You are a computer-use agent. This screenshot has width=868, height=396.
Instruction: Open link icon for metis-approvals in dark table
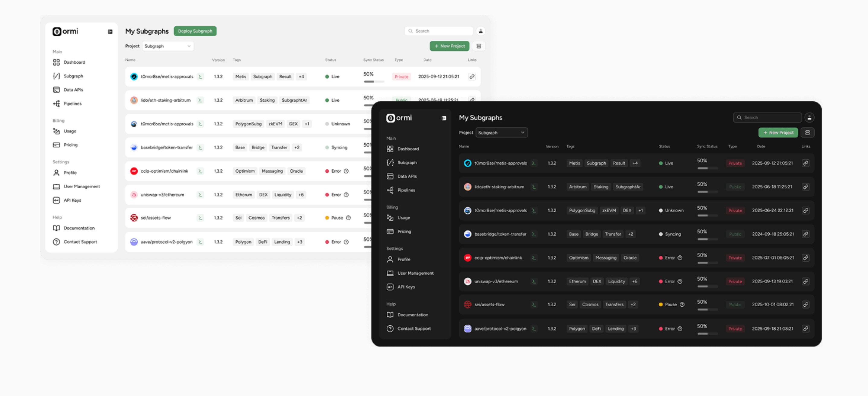pos(805,163)
